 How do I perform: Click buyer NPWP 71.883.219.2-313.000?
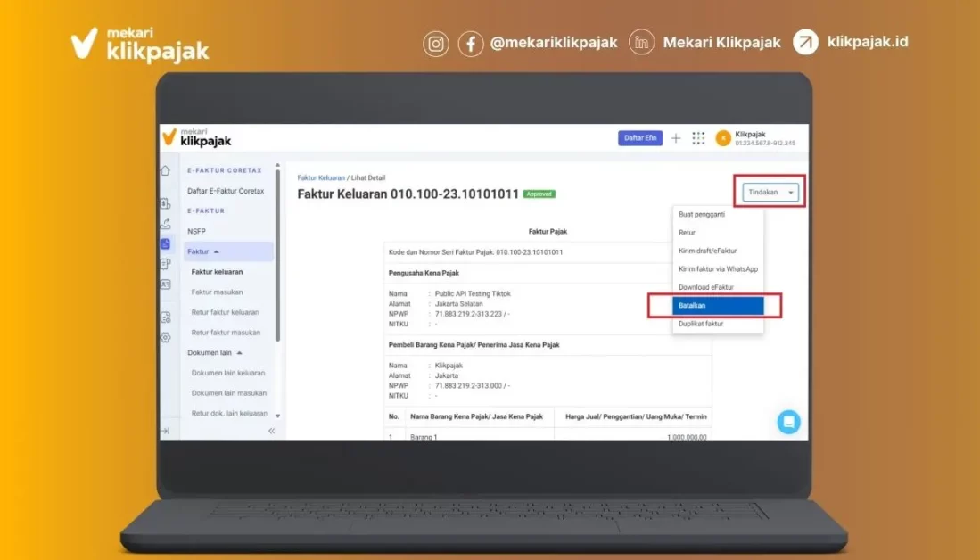469,385
